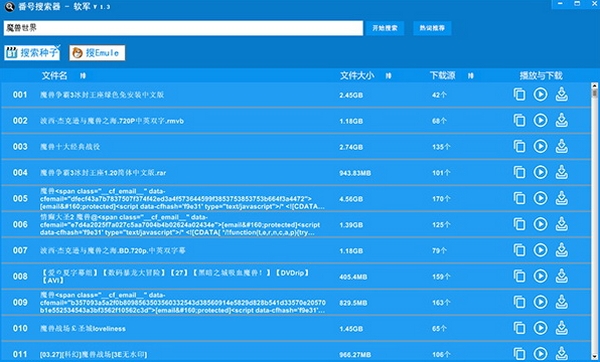Copy link for row 006

coord(519,224)
